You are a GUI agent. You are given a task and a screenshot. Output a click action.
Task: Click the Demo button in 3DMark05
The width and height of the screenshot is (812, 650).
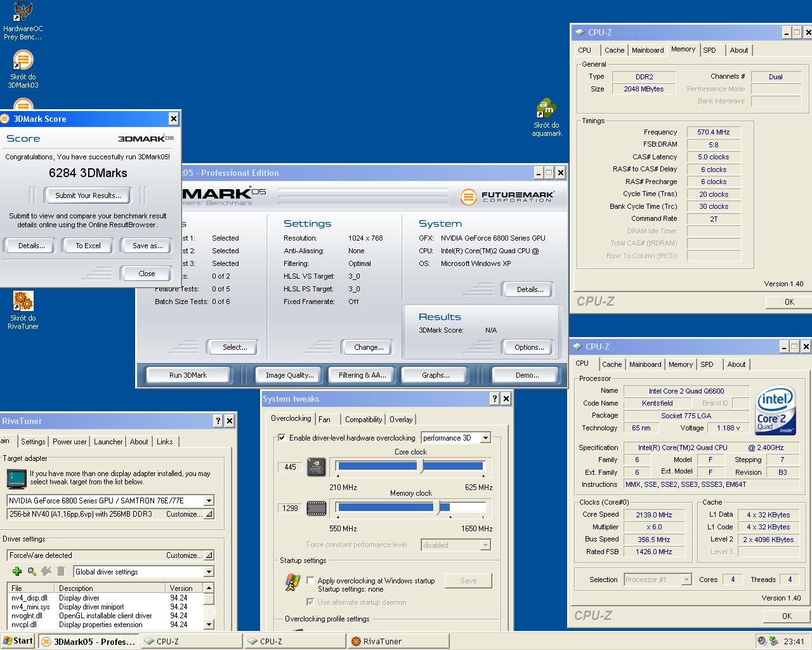coord(527,375)
